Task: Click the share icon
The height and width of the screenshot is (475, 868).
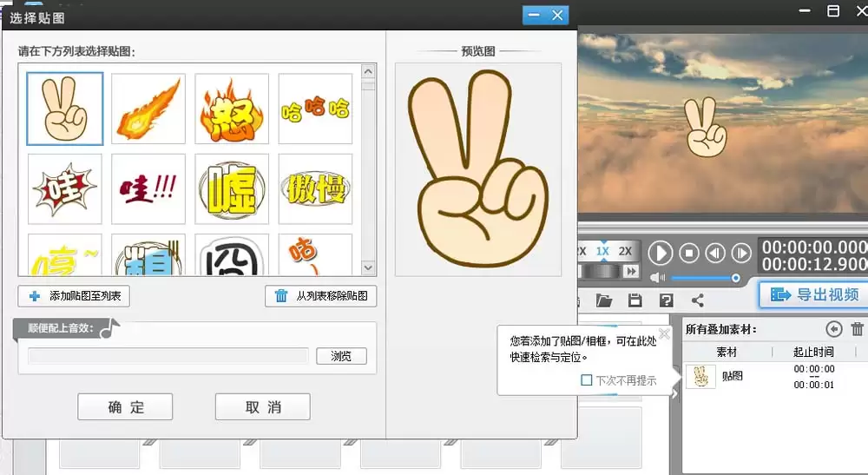Action: coord(698,300)
